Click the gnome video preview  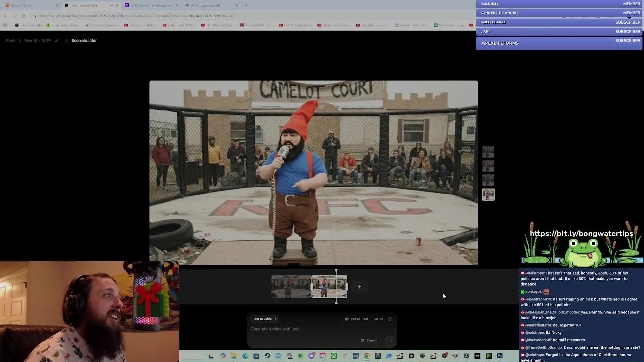313,173
